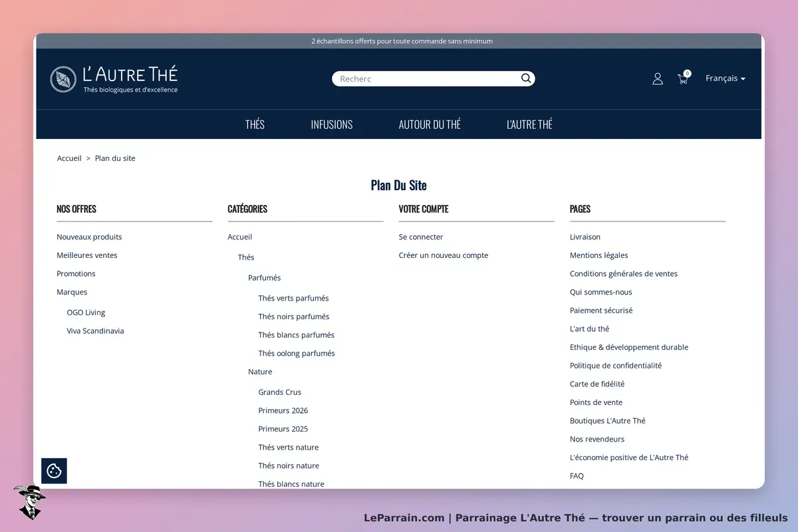
Task: Open the INFUSIONS navigation menu
Action: pos(332,124)
